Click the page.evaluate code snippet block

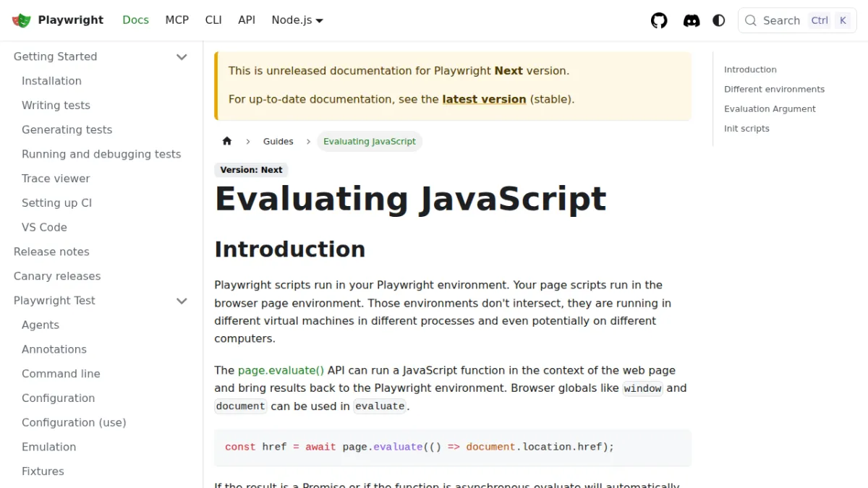click(453, 448)
